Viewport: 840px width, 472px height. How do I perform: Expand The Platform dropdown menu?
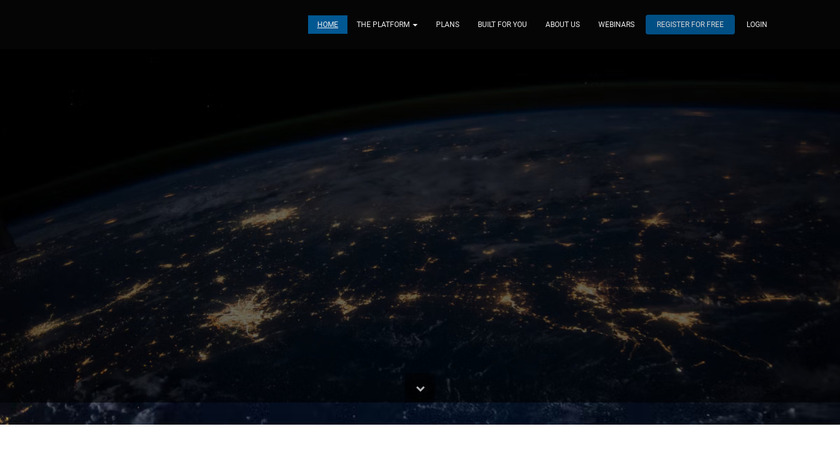click(387, 25)
